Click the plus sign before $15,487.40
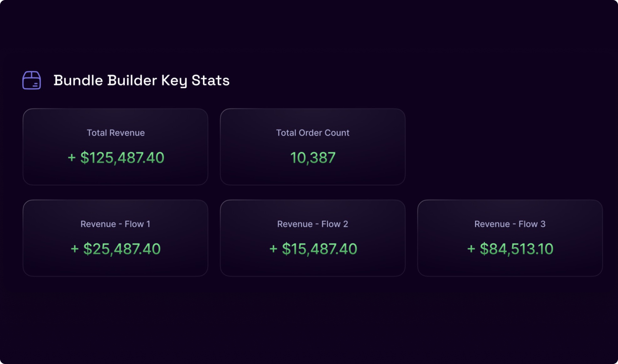Viewport: 618px width, 364px height. (273, 249)
